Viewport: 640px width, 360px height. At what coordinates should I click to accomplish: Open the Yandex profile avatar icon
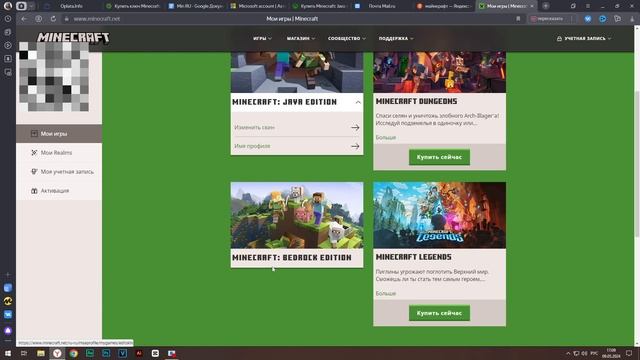(8, 6)
